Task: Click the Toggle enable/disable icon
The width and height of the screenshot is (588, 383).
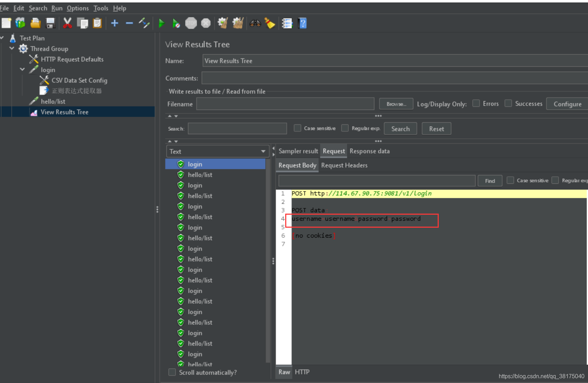Action: [x=144, y=23]
